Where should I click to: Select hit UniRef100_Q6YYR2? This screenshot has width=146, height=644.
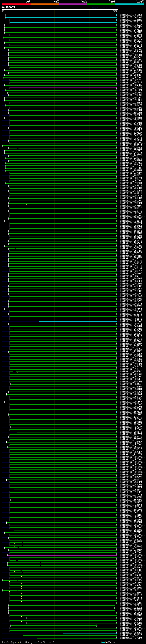[x=131, y=27]
